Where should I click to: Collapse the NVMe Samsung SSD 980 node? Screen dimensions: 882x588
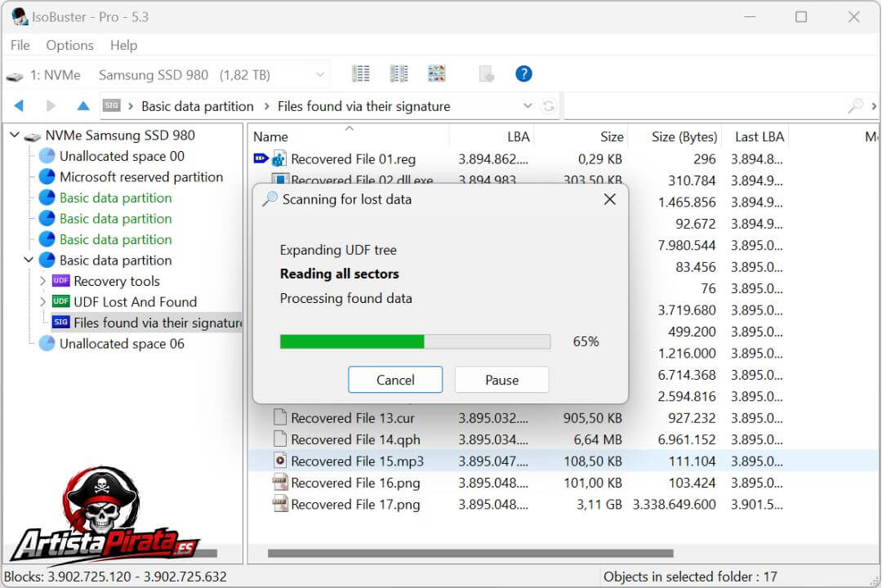tap(15, 135)
